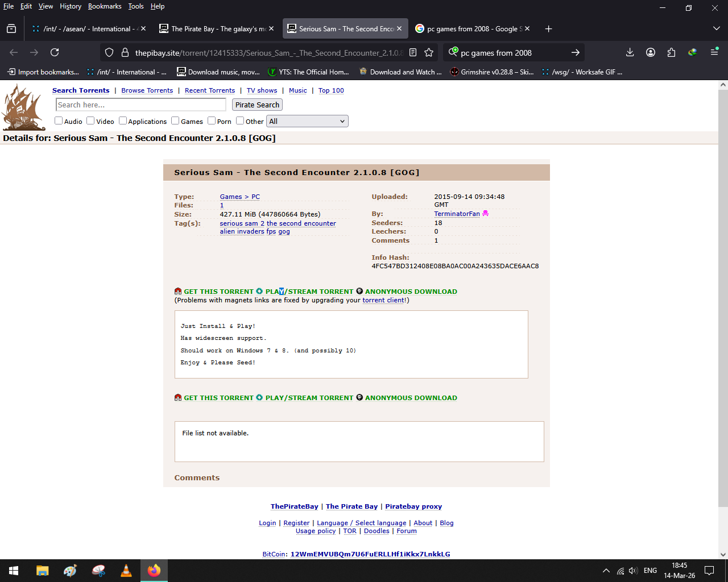Open the Top 100 link
This screenshot has height=582, width=728.
pyautogui.click(x=331, y=90)
